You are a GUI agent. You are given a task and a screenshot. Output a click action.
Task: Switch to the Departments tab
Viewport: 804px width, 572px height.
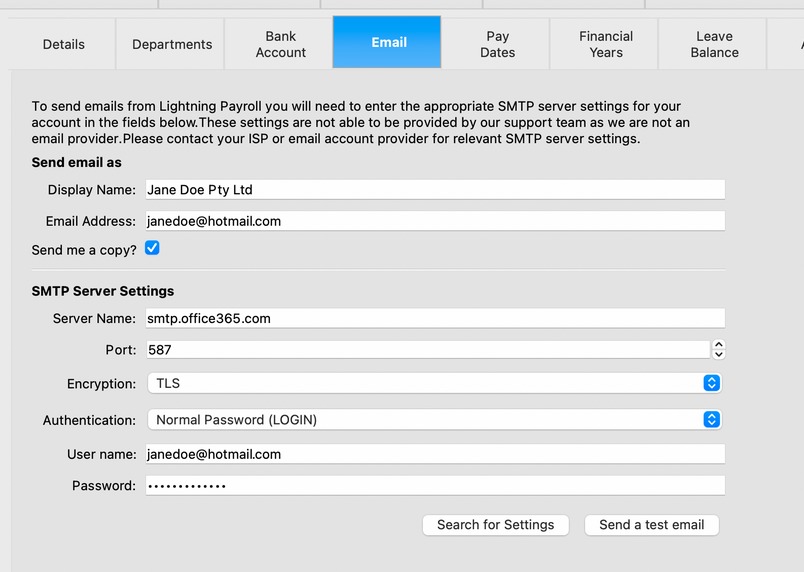172,44
